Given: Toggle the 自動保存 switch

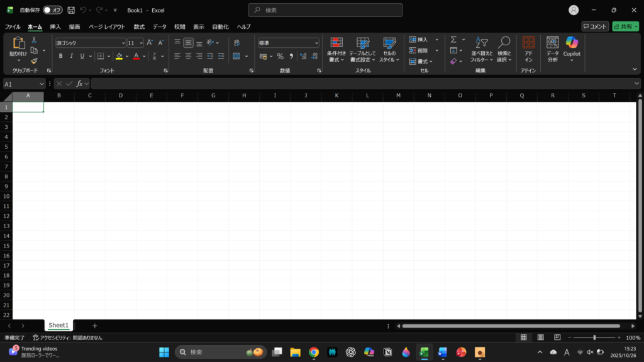Looking at the screenshot, I should pos(52,10).
